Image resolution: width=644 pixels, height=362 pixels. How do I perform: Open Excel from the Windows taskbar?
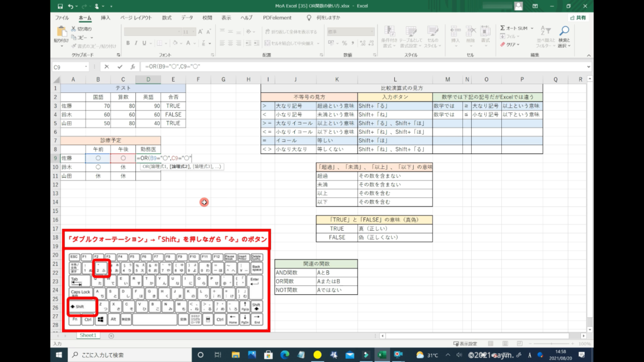(x=382, y=355)
